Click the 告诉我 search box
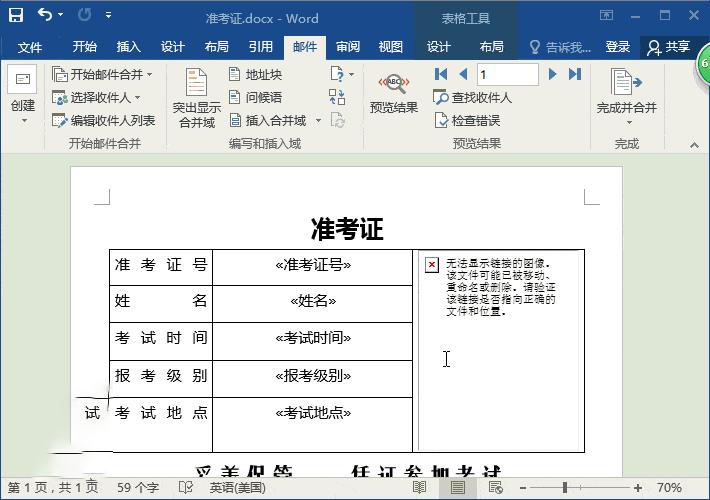This screenshot has width=710, height=500. (x=561, y=47)
